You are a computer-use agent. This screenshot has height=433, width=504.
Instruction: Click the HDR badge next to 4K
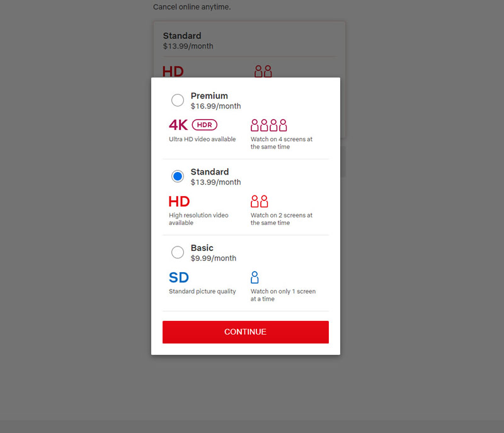(x=203, y=125)
